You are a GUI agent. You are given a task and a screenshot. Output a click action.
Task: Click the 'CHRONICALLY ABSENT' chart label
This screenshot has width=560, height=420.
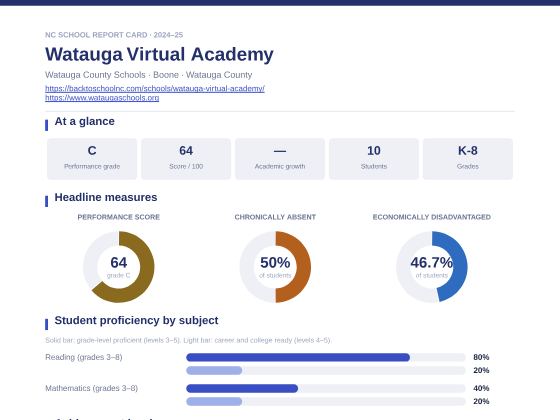[x=275, y=217]
